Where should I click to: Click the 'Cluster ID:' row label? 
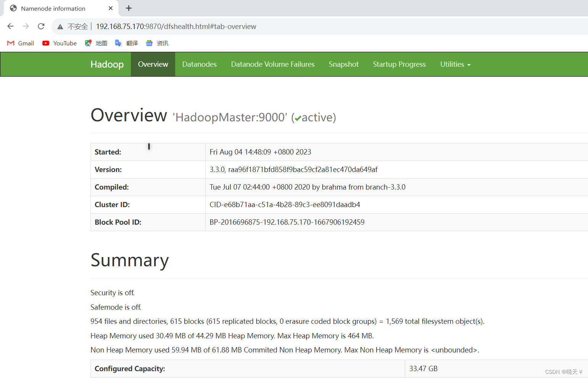112,205
